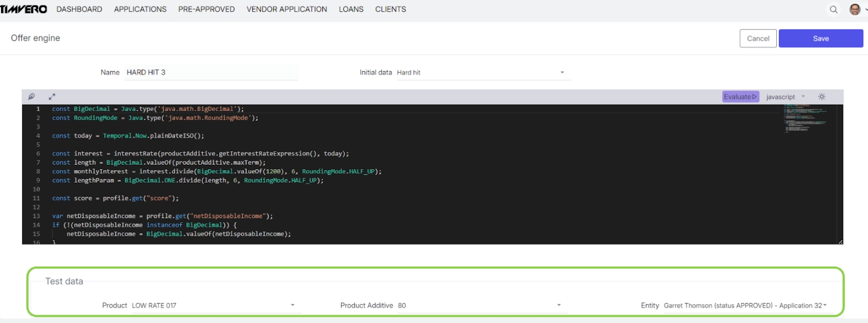The width and height of the screenshot is (868, 323).
Task: Open the Entity selection dropdown
Action: tap(744, 306)
